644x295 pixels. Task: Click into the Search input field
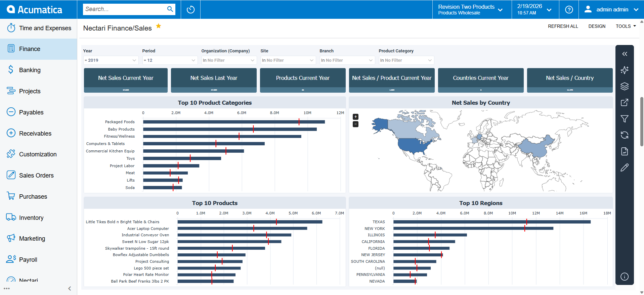click(x=124, y=9)
